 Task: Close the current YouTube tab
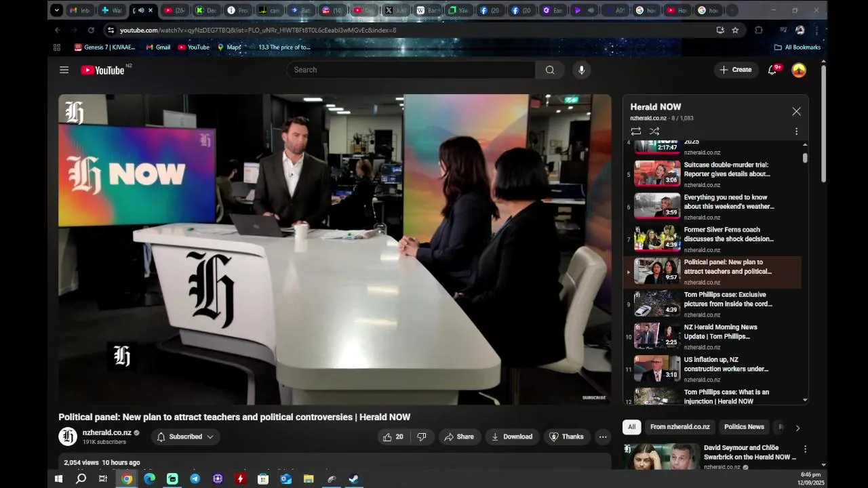150,10
